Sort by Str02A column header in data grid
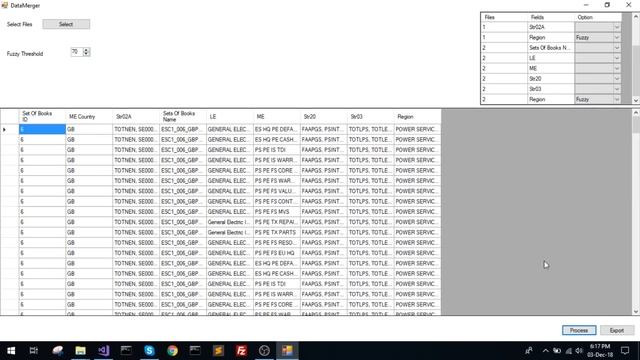 coord(136,116)
